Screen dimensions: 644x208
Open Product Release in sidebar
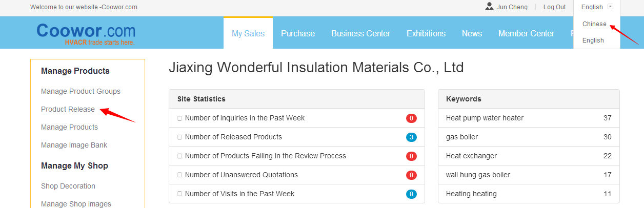pyautogui.click(x=68, y=109)
